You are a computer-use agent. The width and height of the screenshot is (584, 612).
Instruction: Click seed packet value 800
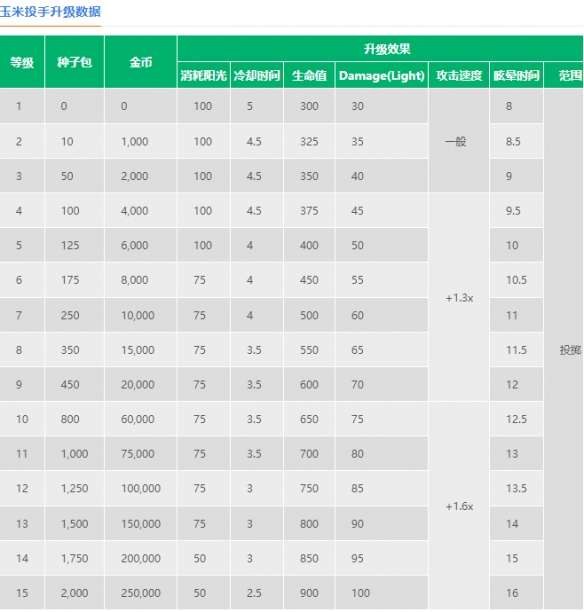tap(70, 419)
